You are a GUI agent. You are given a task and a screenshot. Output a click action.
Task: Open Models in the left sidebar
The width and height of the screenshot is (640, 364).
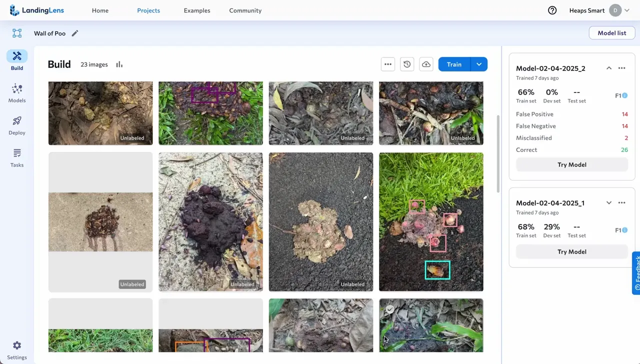coord(17,93)
